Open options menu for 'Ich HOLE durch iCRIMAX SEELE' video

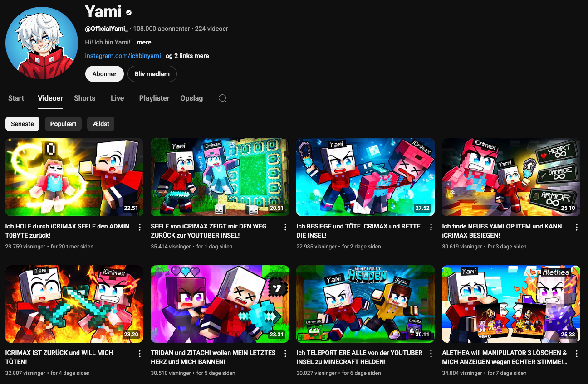tap(140, 227)
